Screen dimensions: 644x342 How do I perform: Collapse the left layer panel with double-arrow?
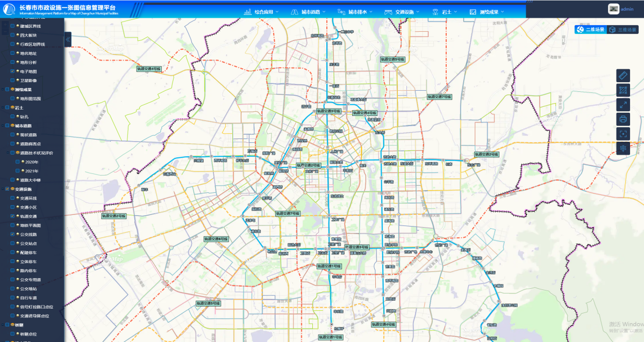[68, 39]
